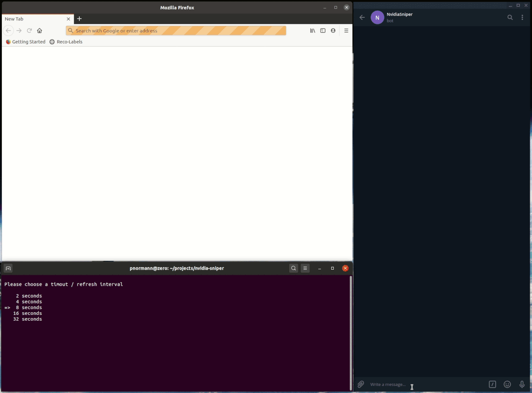This screenshot has height=393, width=532.
Task: Attach a file in Telegram
Action: click(x=361, y=385)
